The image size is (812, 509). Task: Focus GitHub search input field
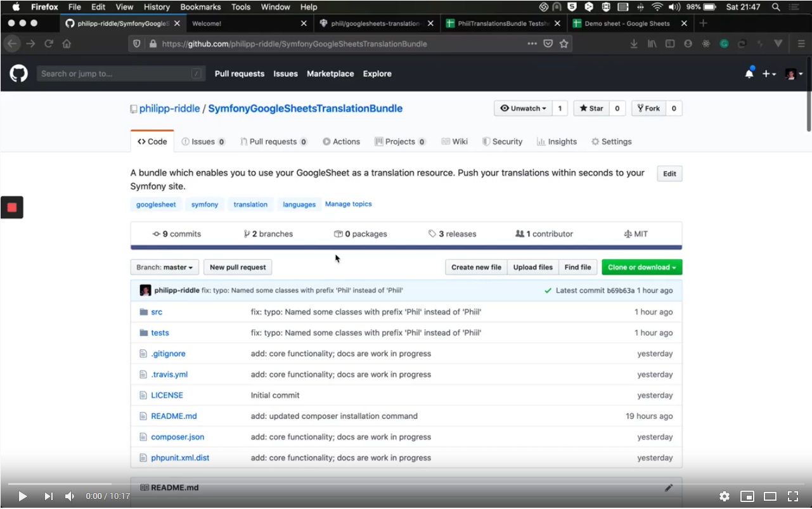[x=121, y=74]
